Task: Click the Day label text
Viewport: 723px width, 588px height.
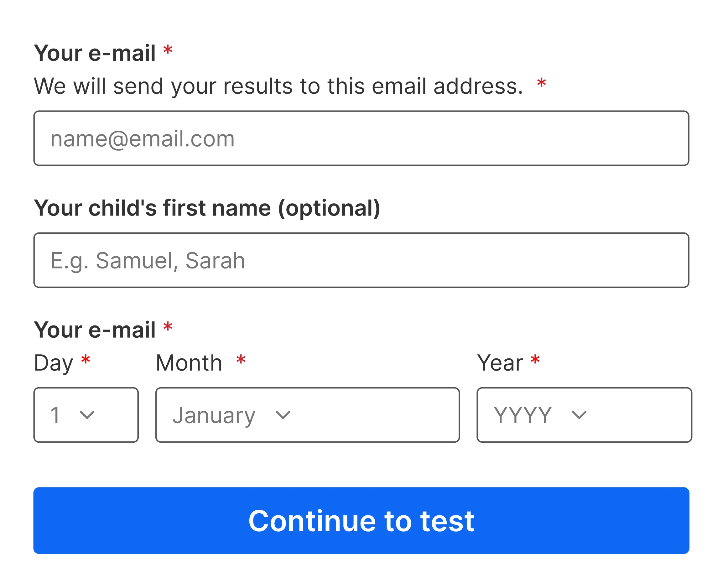Action: coord(54,363)
